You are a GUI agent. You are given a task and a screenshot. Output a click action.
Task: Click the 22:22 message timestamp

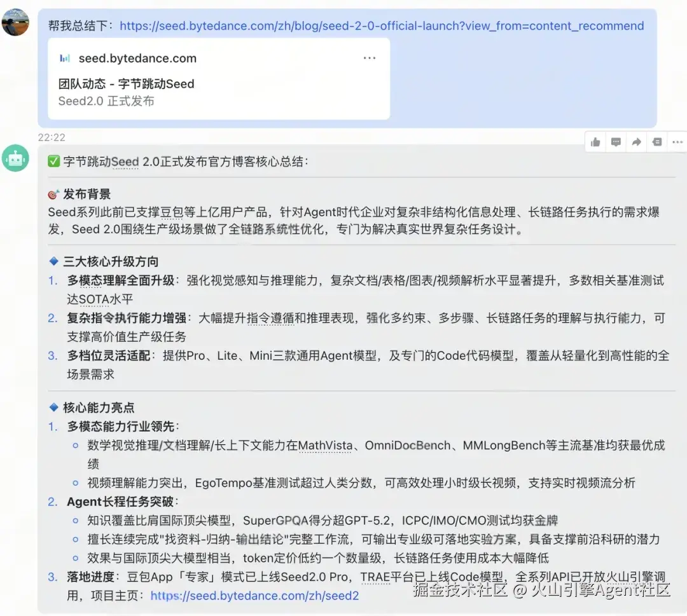[52, 137]
